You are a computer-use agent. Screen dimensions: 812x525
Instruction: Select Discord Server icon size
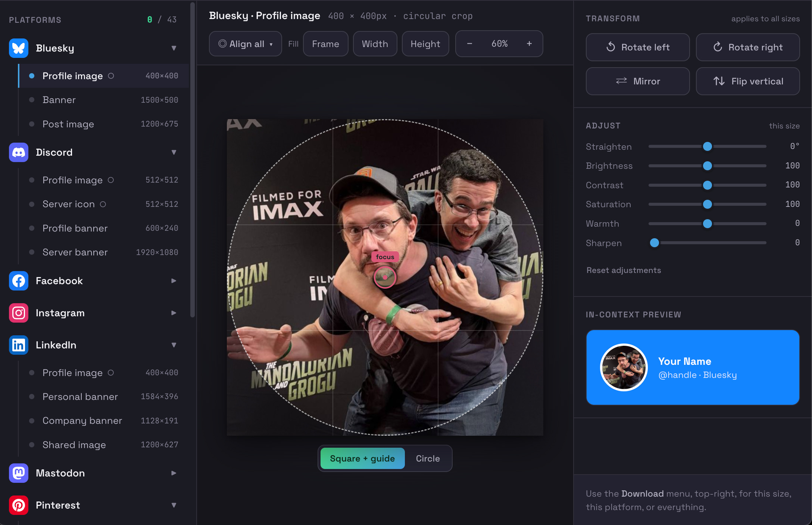tap(104, 204)
